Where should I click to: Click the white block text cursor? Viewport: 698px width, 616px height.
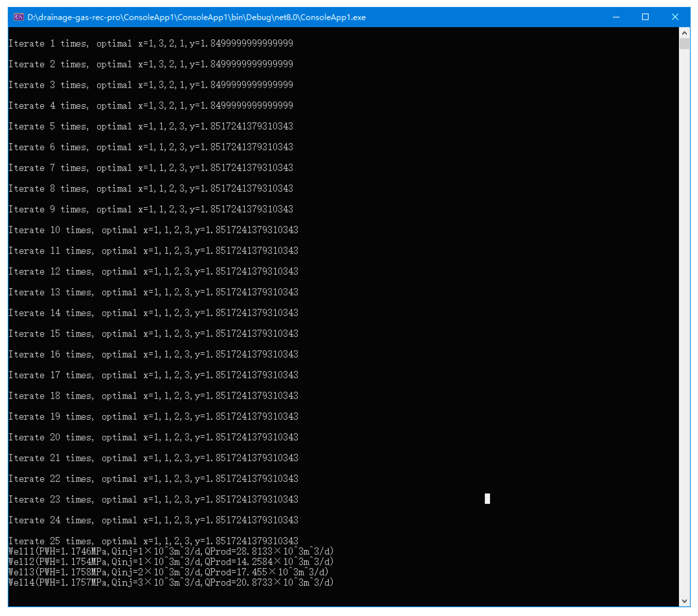487,498
